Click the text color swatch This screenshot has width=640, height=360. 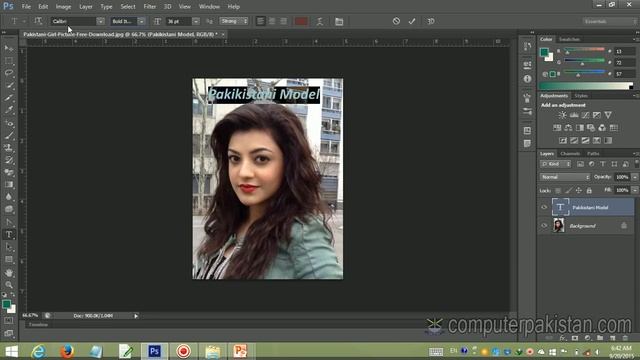coord(301,21)
